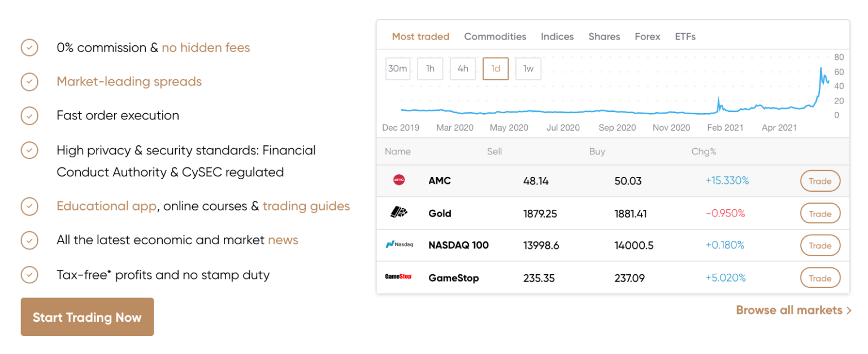This screenshot has height=354, width=868.
Task: Switch to the Forex tab
Action: pyautogui.click(x=647, y=37)
